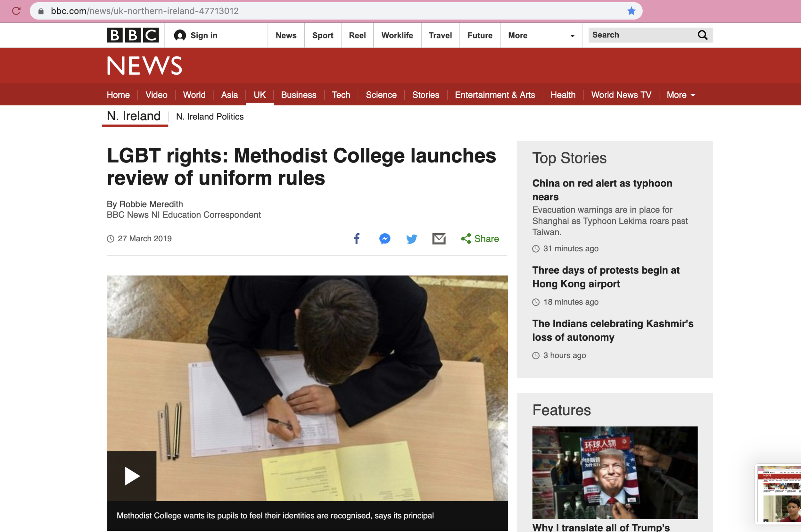Click 'BBC News NI Education Correspondent' text
The image size is (801, 532).
184,215
